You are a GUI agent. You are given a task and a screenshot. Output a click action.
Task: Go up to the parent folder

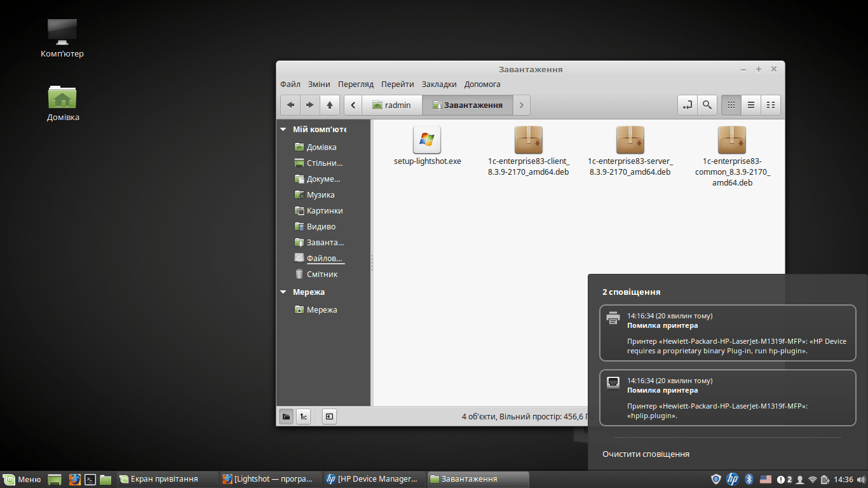[x=330, y=105]
